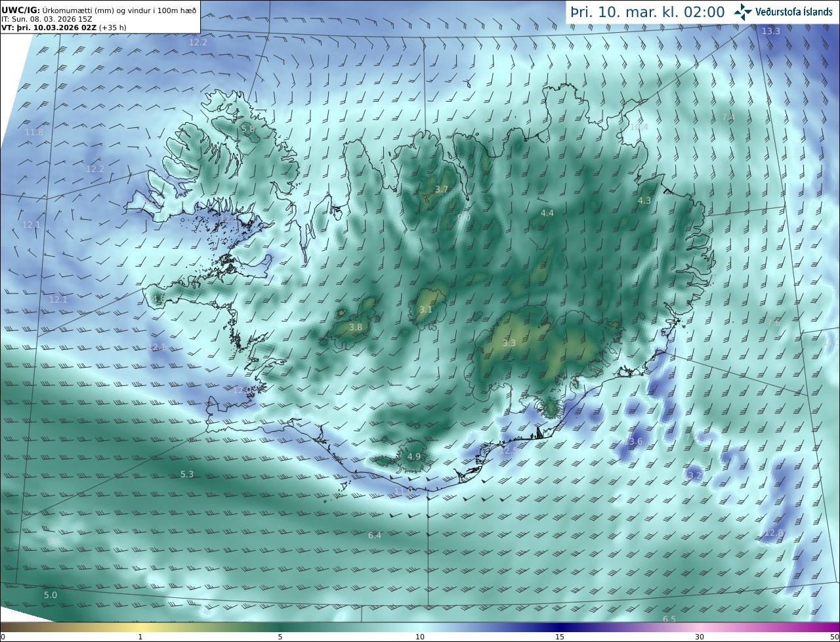Click the 6.5 value label
840x642 pixels.
click(x=669, y=620)
